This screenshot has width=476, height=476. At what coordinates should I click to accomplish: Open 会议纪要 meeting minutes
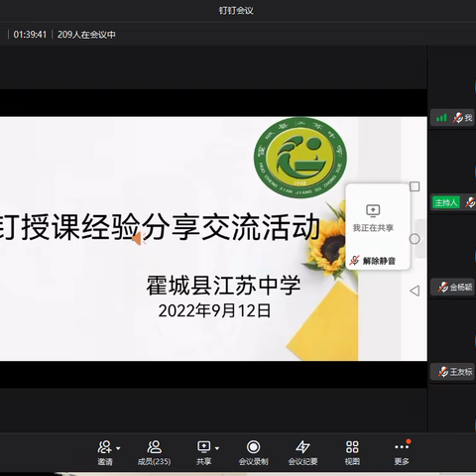click(302, 452)
